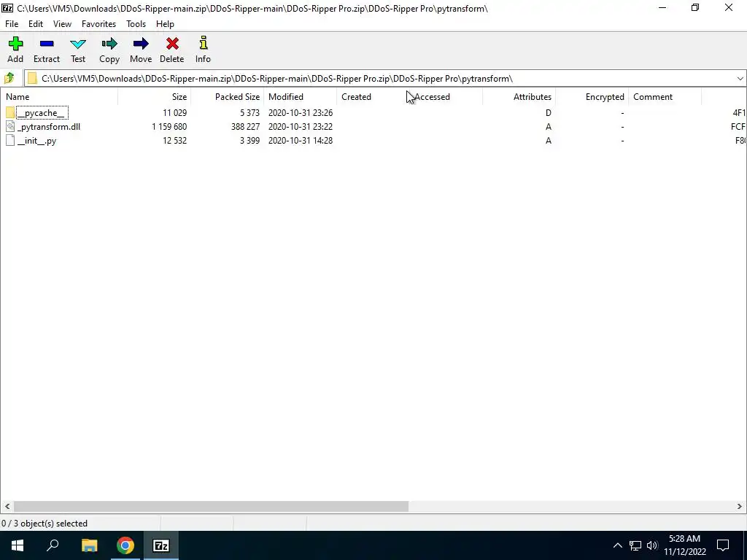Click the blue Extract minus icon
This screenshot has width=747, height=560.
click(47, 44)
